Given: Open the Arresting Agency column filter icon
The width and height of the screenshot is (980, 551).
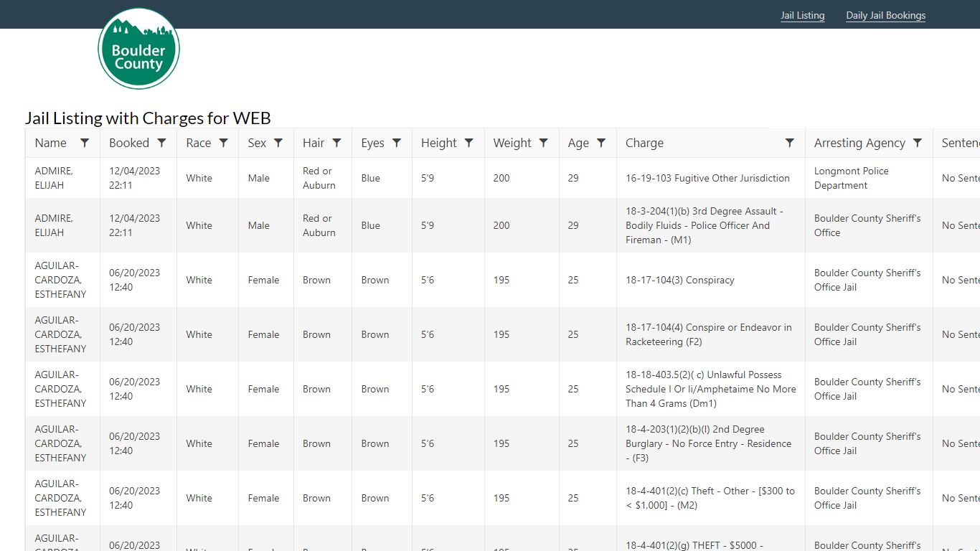Looking at the screenshot, I should click(x=918, y=143).
